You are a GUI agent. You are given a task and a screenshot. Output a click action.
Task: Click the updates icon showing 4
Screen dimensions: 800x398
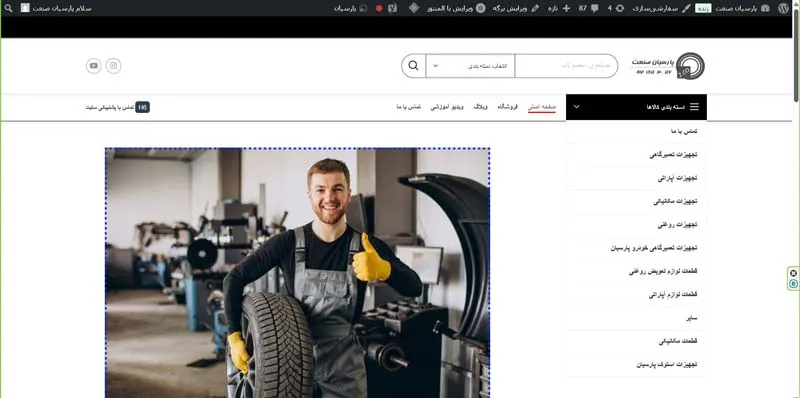(x=616, y=8)
